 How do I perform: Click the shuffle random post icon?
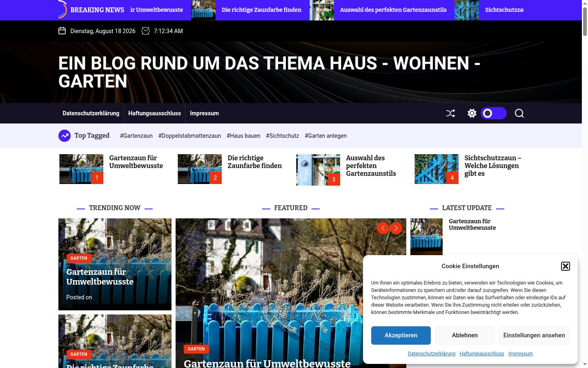[x=450, y=113]
